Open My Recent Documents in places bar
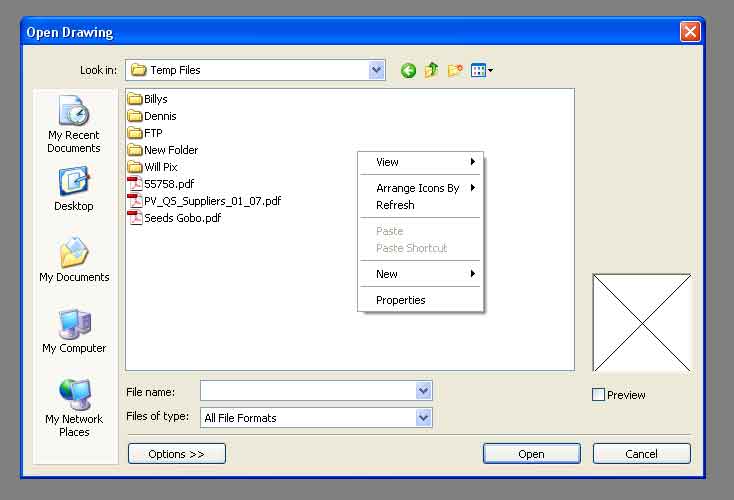734x500 pixels. click(x=74, y=124)
